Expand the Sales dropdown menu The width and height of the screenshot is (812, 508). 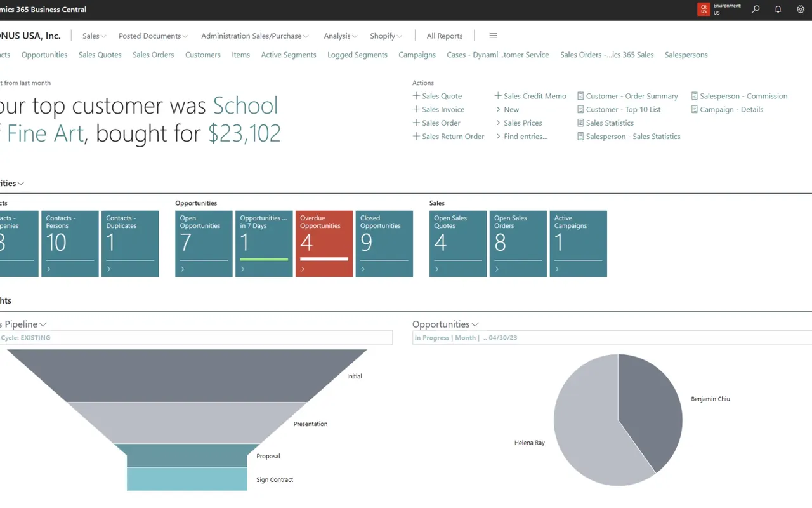95,36
